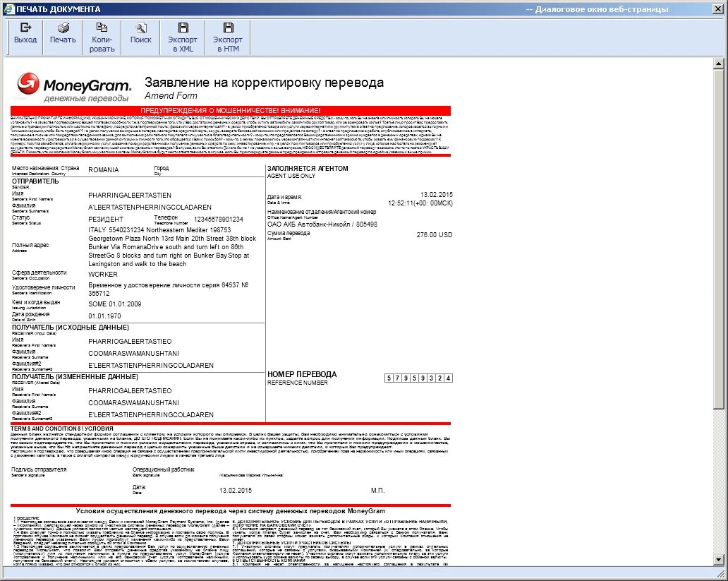Click the TERMS AND CONDITIONS\УСЛОВИЯ heading
The width and height of the screenshot is (728, 581).
pos(62,429)
